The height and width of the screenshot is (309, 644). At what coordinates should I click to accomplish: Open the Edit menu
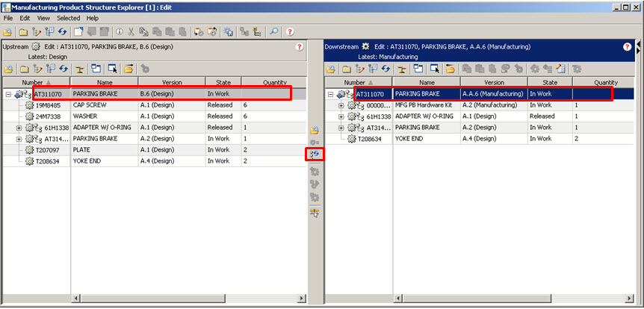[25, 18]
